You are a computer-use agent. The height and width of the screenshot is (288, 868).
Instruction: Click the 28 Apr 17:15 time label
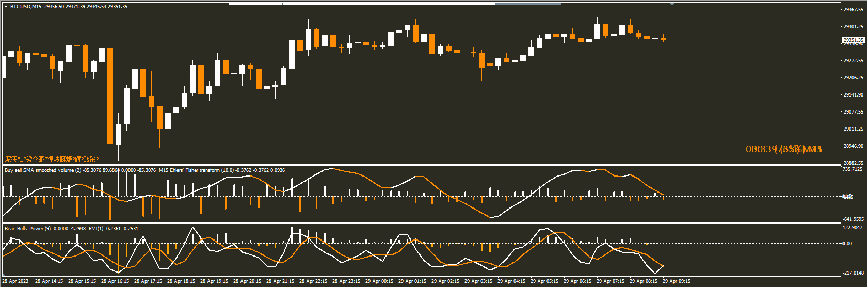coord(148,282)
